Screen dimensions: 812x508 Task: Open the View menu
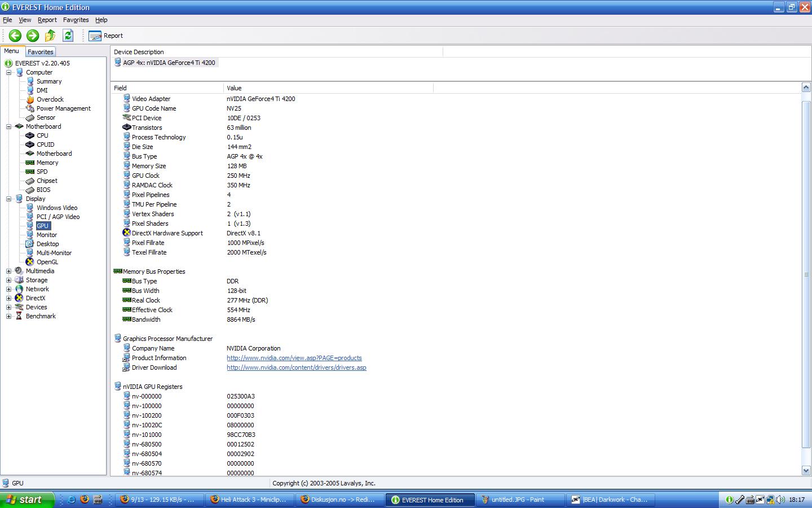[x=25, y=20]
